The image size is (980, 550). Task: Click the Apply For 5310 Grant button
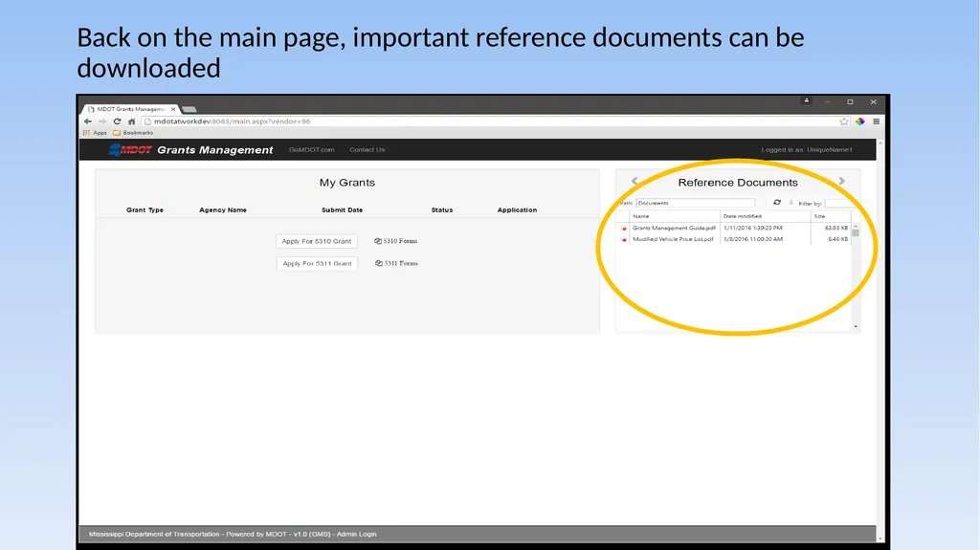coord(316,241)
